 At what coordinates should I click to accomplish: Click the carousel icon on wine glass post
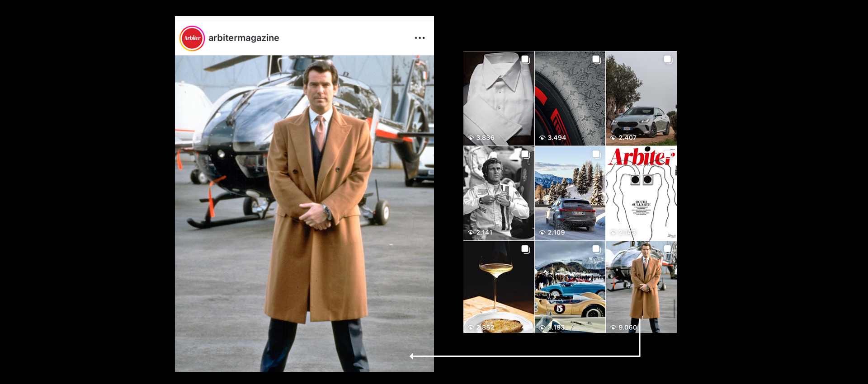525,249
